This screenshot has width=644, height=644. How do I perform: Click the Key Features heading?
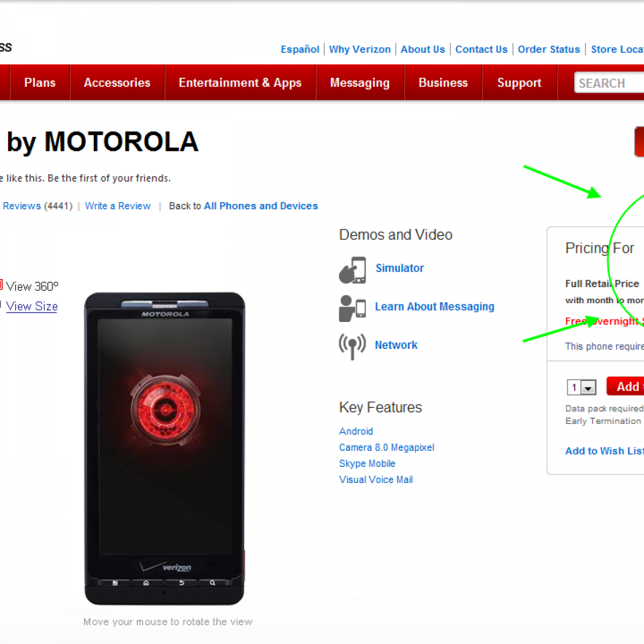click(x=380, y=408)
